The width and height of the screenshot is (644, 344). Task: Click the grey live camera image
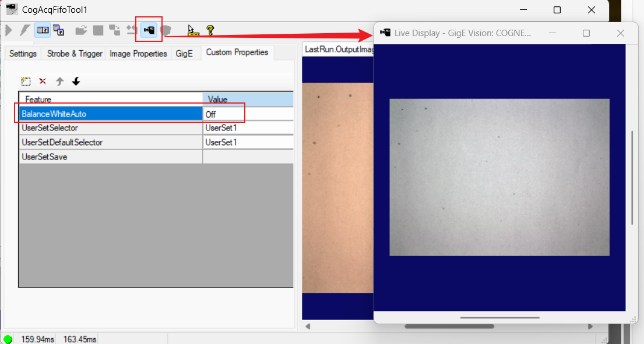499,177
